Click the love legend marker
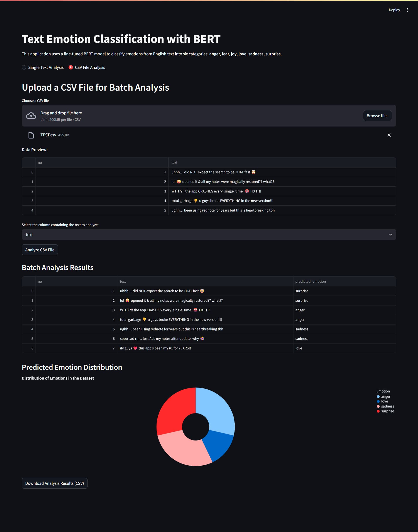The height and width of the screenshot is (532, 418). tap(378, 401)
